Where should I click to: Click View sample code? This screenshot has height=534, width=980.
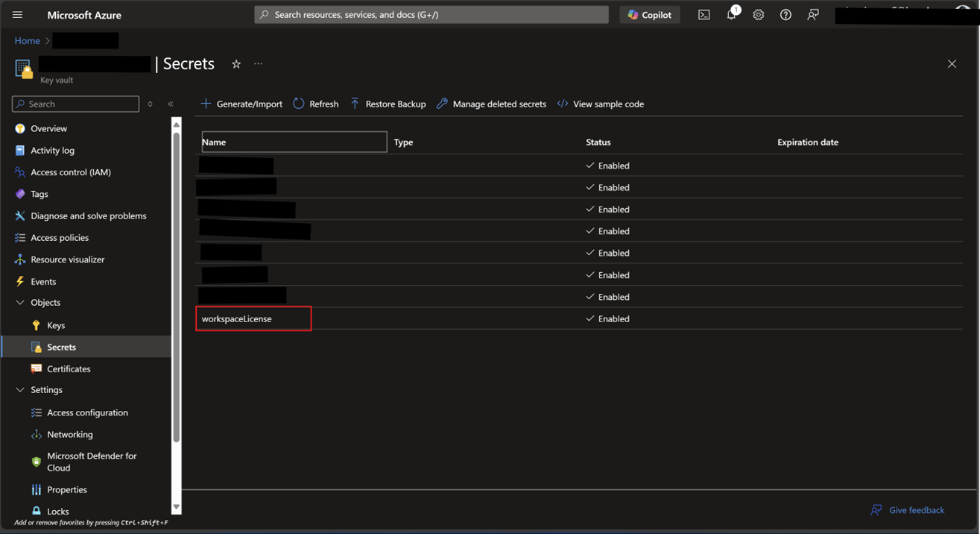pos(601,104)
